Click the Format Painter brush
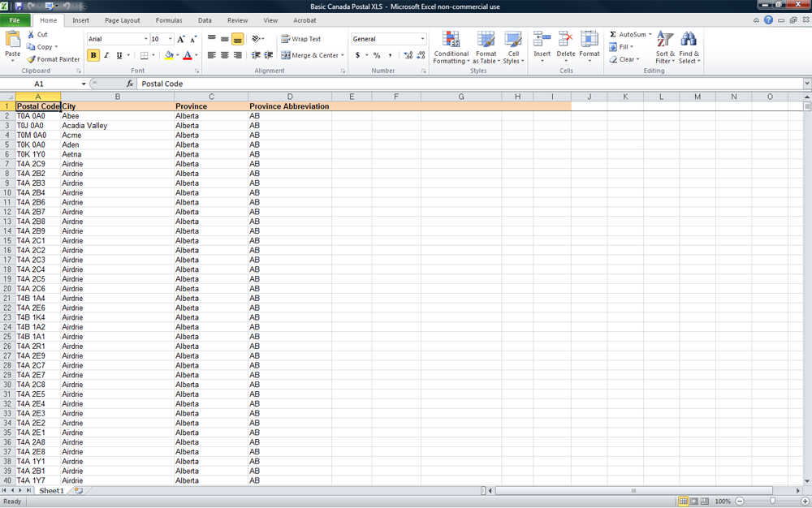 coord(31,59)
